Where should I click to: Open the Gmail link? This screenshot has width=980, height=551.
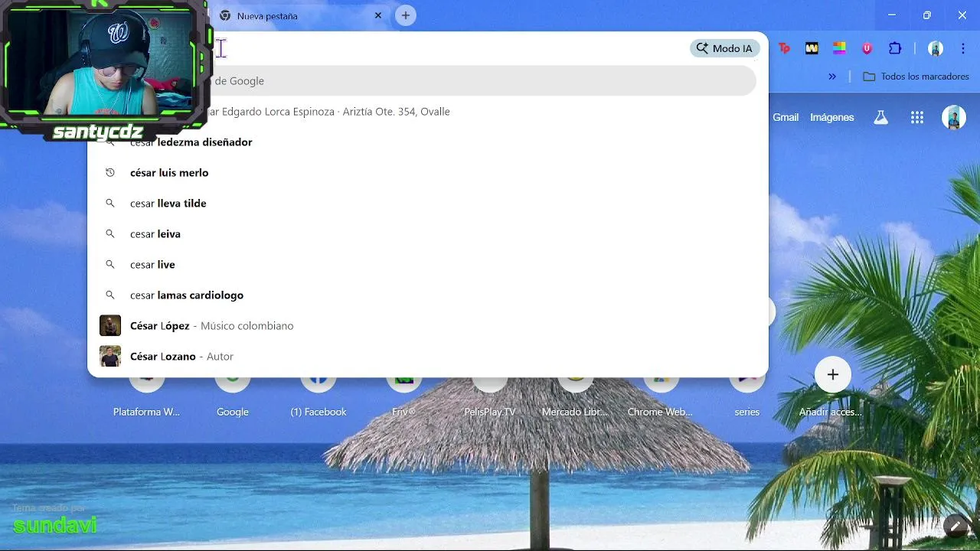pos(786,117)
